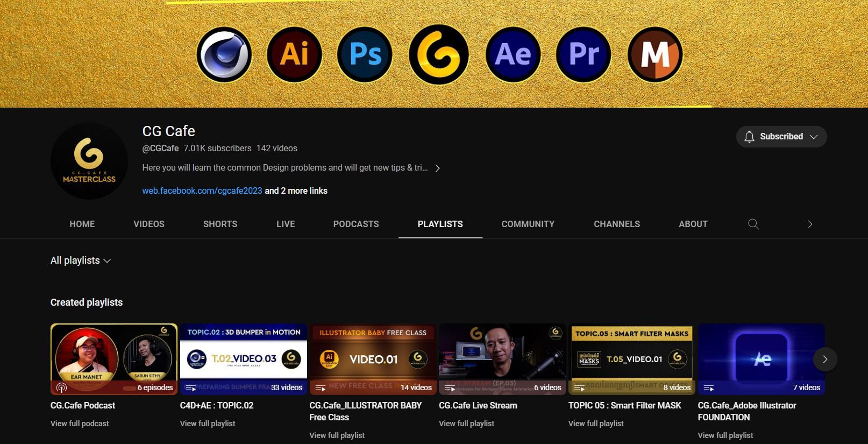The width and height of the screenshot is (868, 444).
Task: Expand the All playlists sort dropdown
Action: pos(81,260)
